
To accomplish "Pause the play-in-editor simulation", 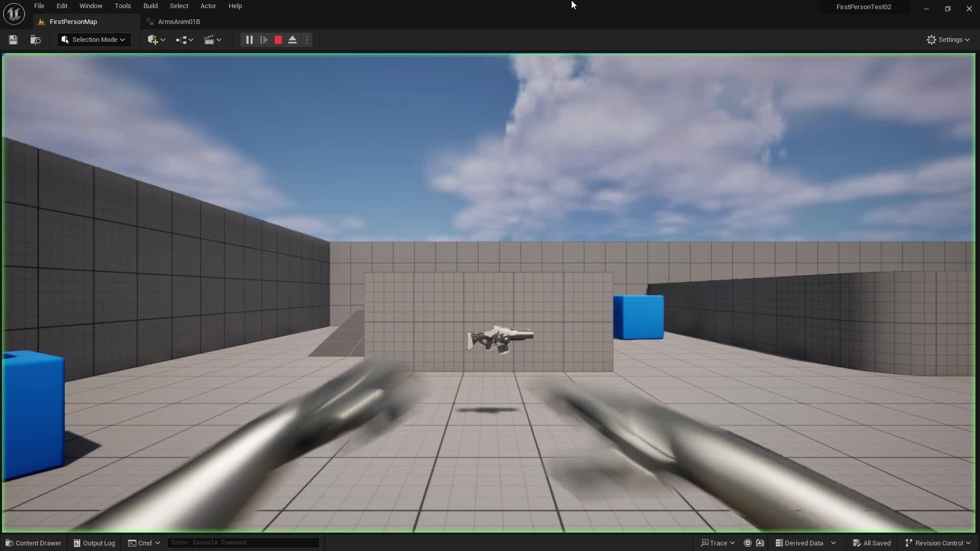I will point(249,40).
